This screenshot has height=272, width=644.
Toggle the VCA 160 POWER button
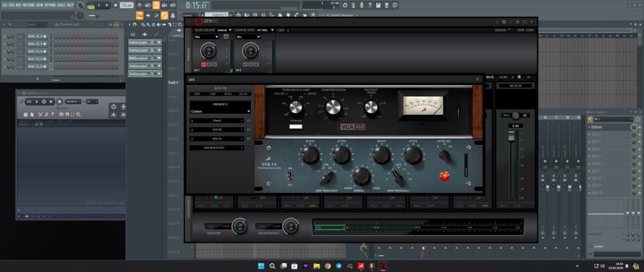tap(296, 126)
